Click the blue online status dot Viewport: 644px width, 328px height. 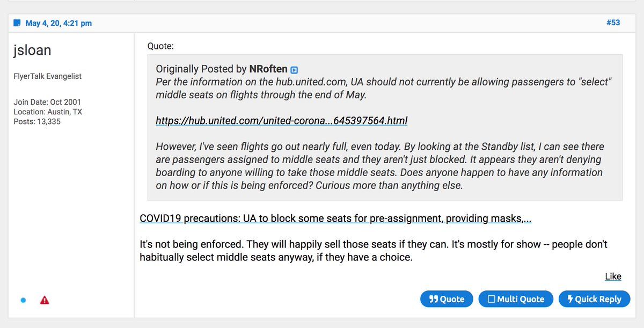pos(23,300)
